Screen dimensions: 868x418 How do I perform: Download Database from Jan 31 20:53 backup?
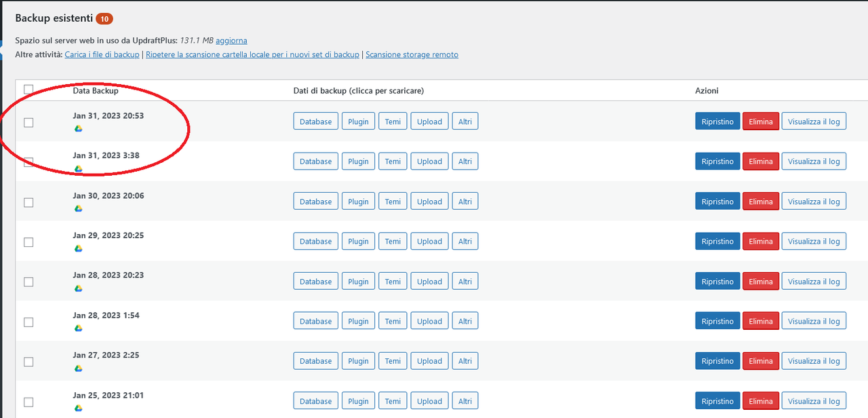316,121
